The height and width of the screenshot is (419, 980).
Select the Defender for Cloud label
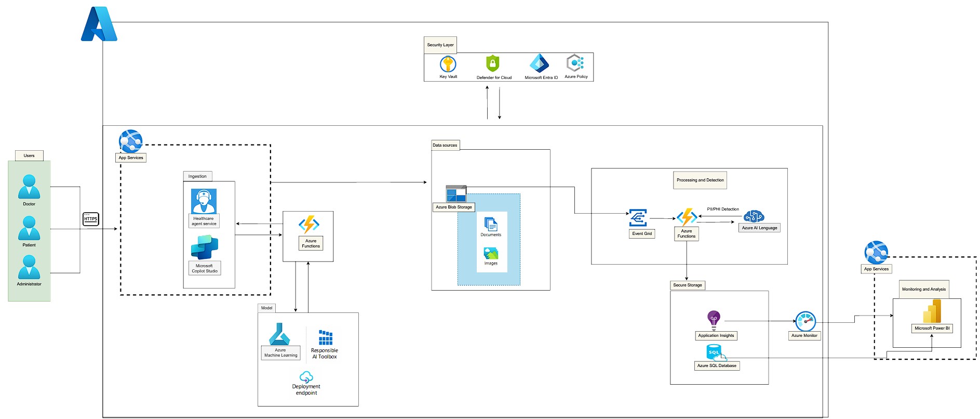coord(494,77)
